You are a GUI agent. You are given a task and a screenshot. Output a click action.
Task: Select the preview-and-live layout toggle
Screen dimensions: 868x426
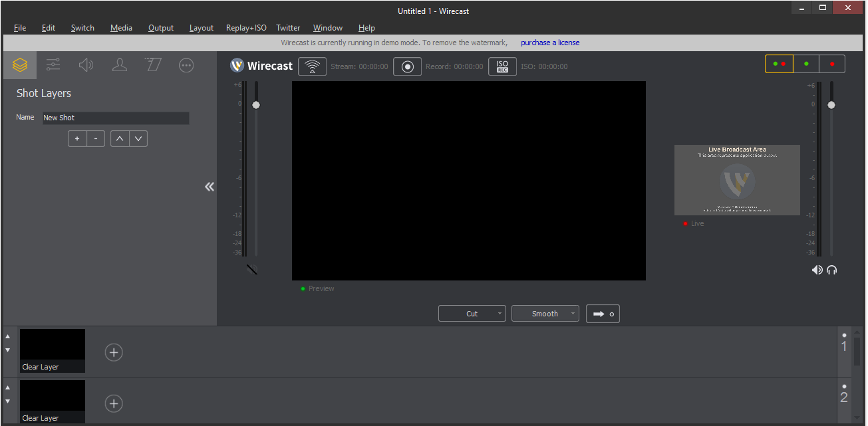(779, 64)
